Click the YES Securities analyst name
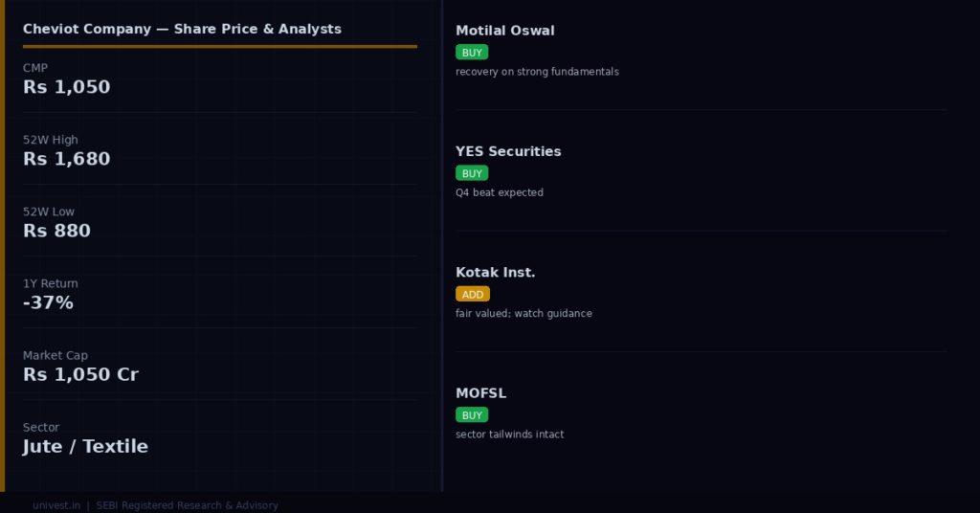The image size is (980, 513). (x=508, y=151)
